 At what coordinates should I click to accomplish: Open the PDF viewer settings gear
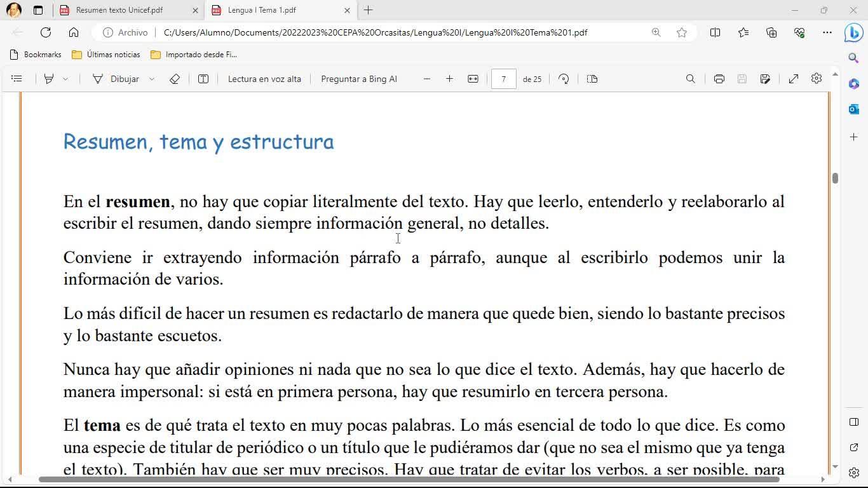click(x=817, y=79)
